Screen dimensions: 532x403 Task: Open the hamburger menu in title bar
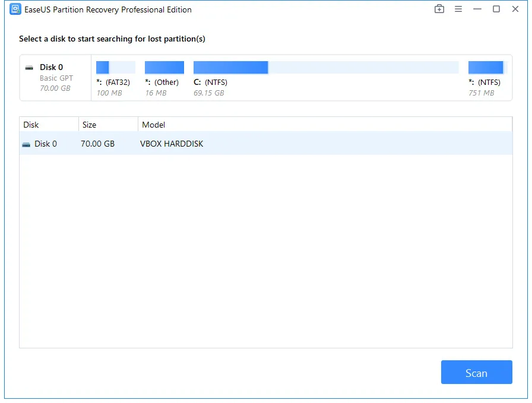[458, 9]
